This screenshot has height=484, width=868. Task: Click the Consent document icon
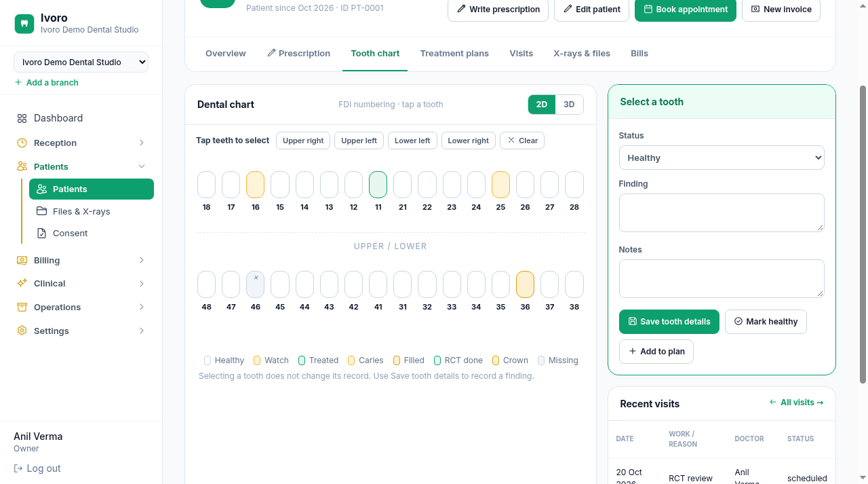[x=42, y=233]
